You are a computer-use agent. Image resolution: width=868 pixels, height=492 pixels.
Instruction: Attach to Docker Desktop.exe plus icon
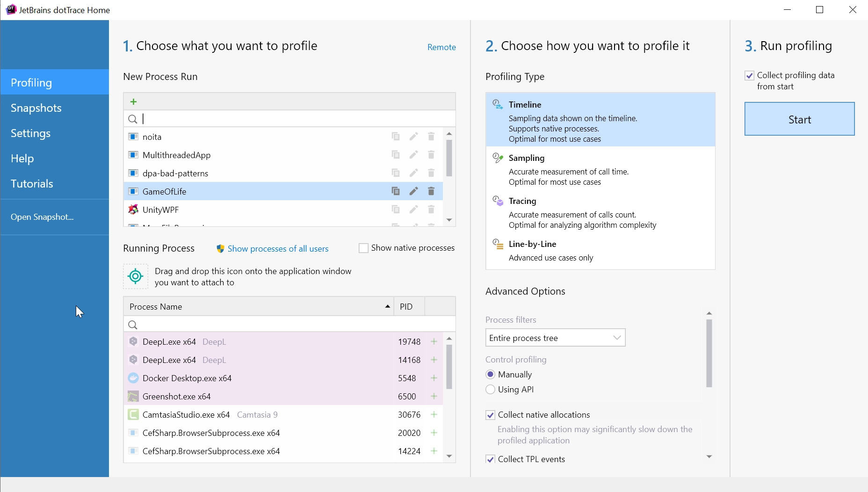434,378
